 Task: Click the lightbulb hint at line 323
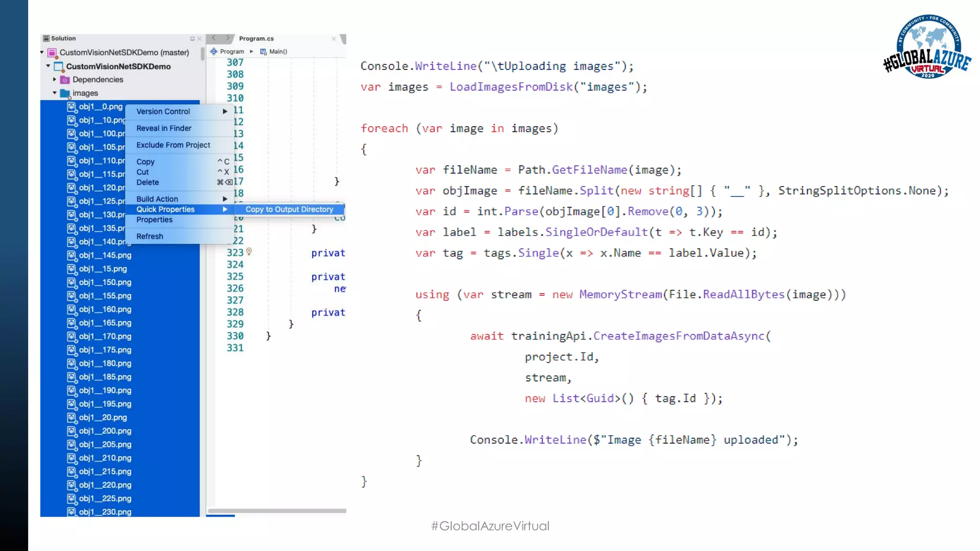click(x=249, y=252)
